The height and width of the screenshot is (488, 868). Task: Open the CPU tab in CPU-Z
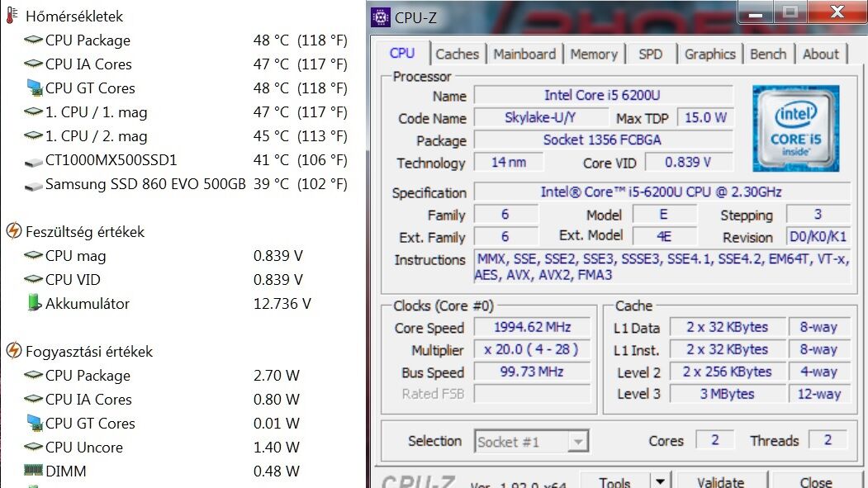(x=402, y=53)
